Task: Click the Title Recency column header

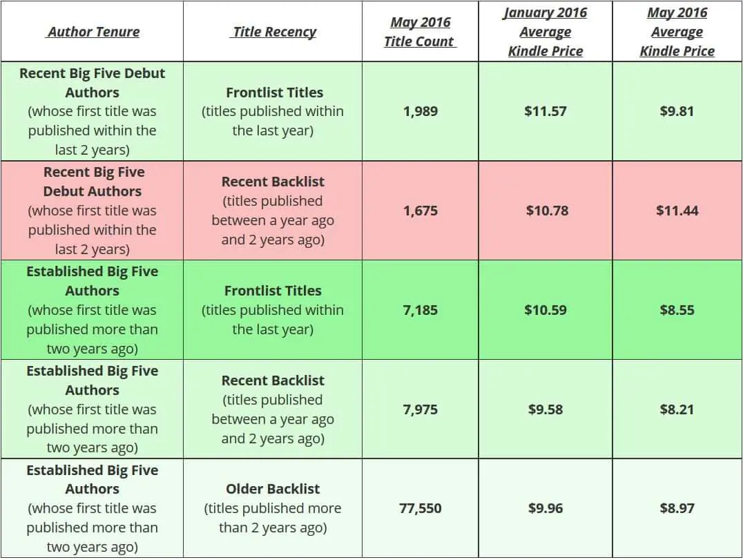Action: pos(274,32)
